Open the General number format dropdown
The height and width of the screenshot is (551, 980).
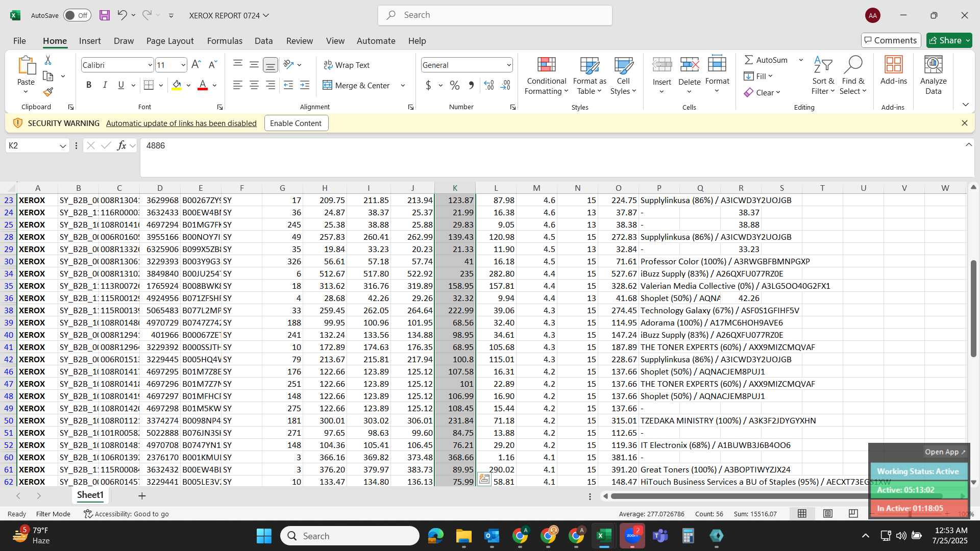(509, 65)
